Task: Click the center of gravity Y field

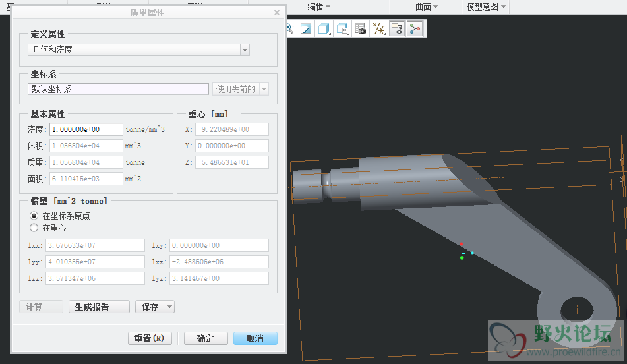Action: [x=232, y=146]
